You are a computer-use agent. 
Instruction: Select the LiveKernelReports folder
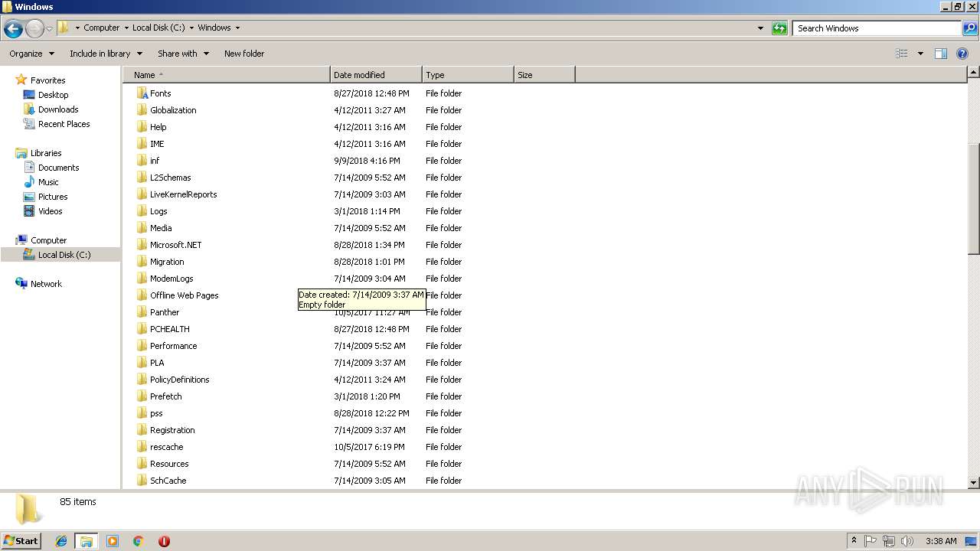[x=183, y=194]
